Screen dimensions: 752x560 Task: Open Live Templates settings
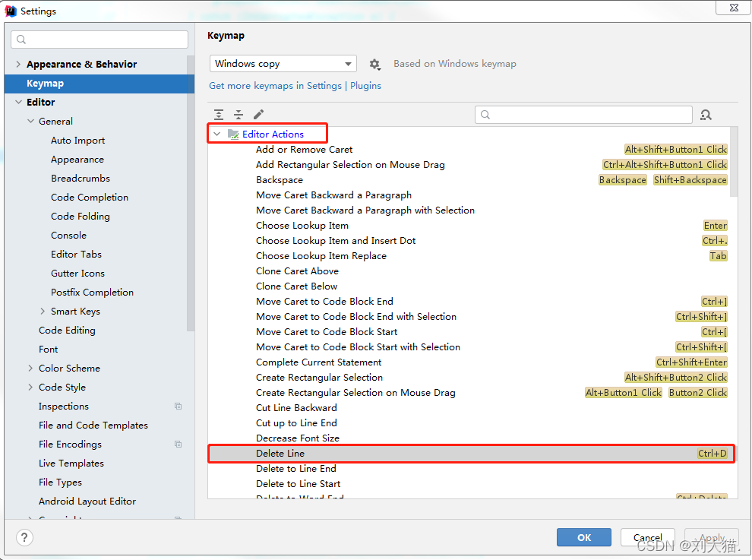tap(71, 464)
